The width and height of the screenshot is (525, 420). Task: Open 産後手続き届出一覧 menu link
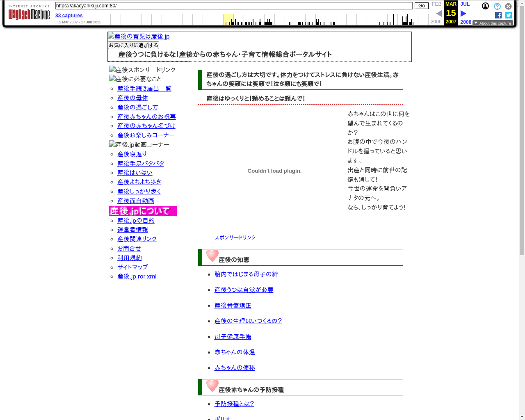click(144, 89)
